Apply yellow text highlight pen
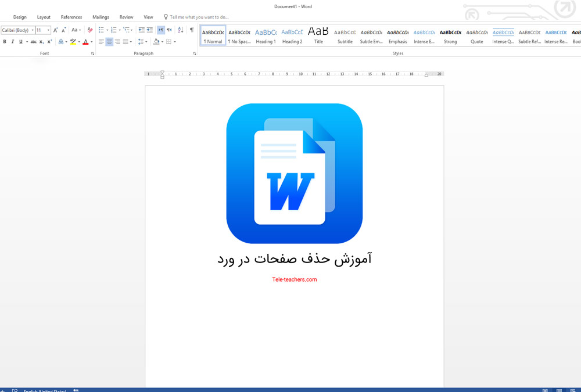581x392 pixels. point(73,42)
